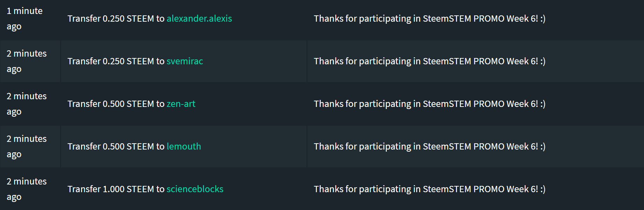644x210 pixels.
Task: Click the timestamp beside the scienceblocks transfer
Action: click(x=27, y=189)
